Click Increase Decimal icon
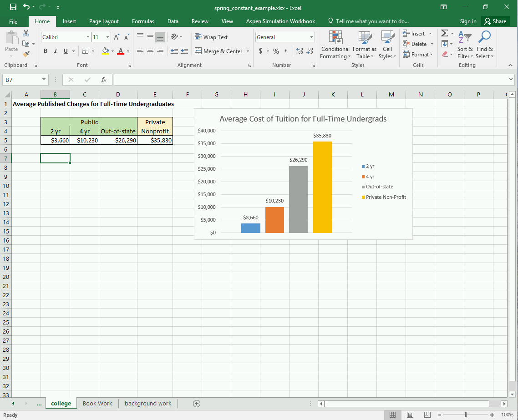Screen dimensions: 518x420 click(x=300, y=51)
